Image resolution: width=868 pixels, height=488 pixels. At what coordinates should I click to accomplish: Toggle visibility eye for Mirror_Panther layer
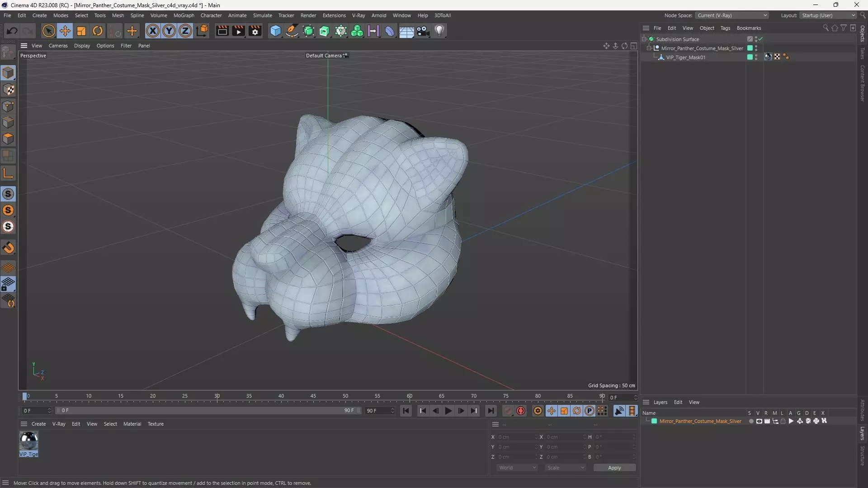pyautogui.click(x=759, y=421)
